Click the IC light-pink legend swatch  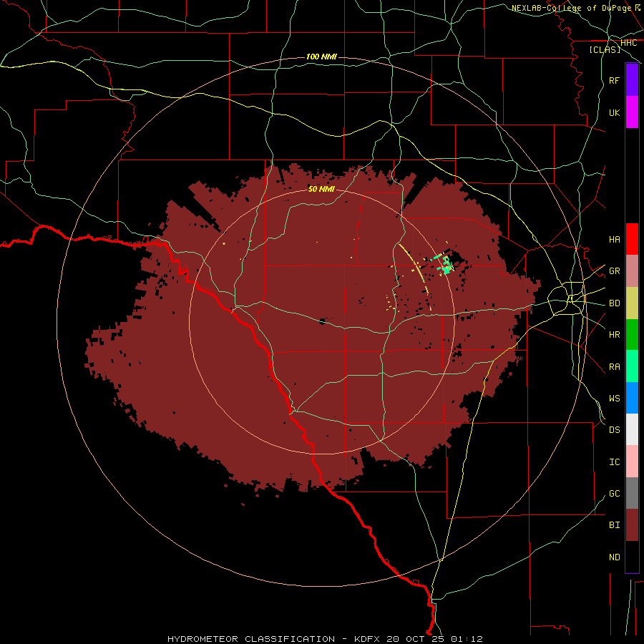click(632, 462)
